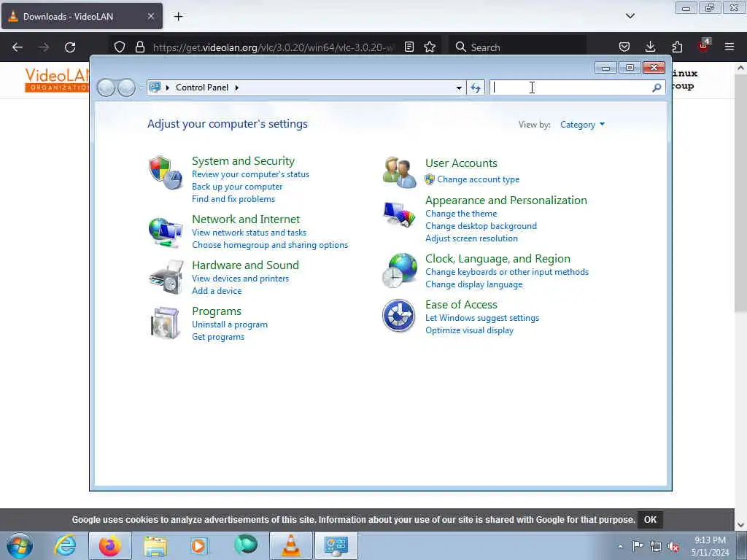Click the VLC cone on the taskbar

291,545
